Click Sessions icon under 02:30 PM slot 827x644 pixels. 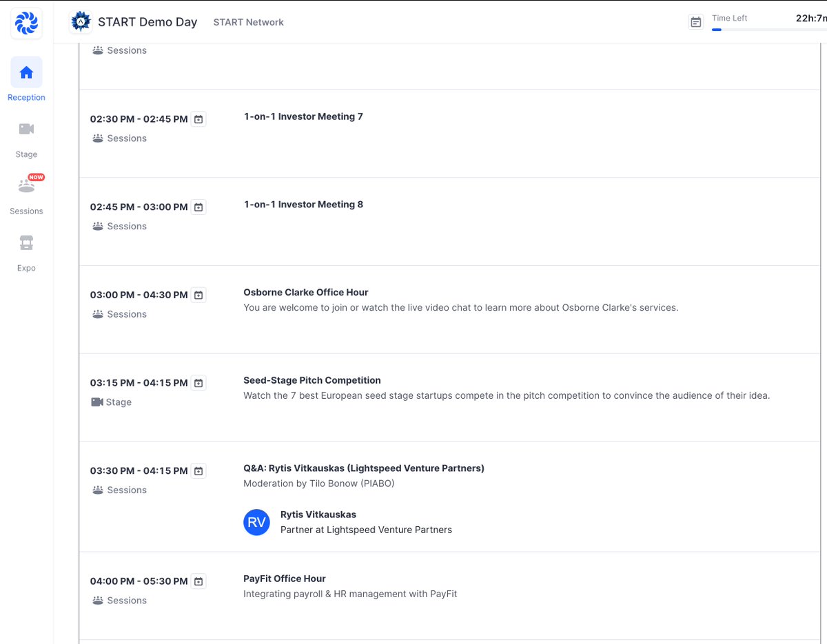[98, 138]
